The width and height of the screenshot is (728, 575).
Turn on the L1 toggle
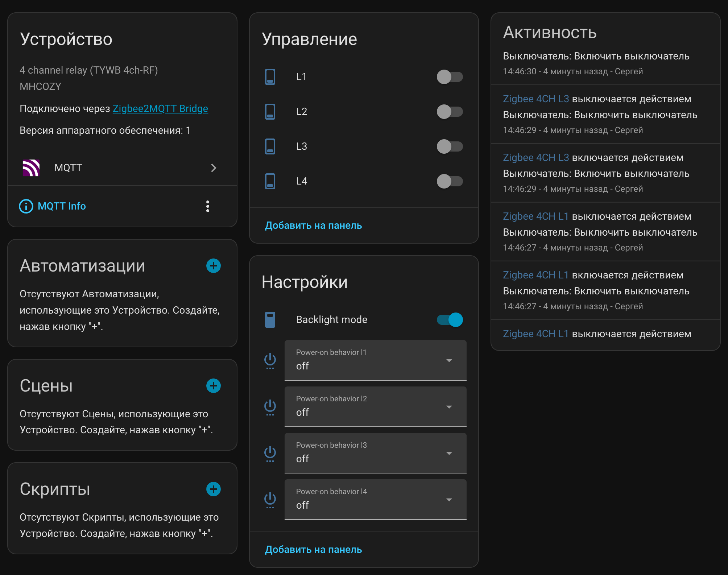(450, 77)
